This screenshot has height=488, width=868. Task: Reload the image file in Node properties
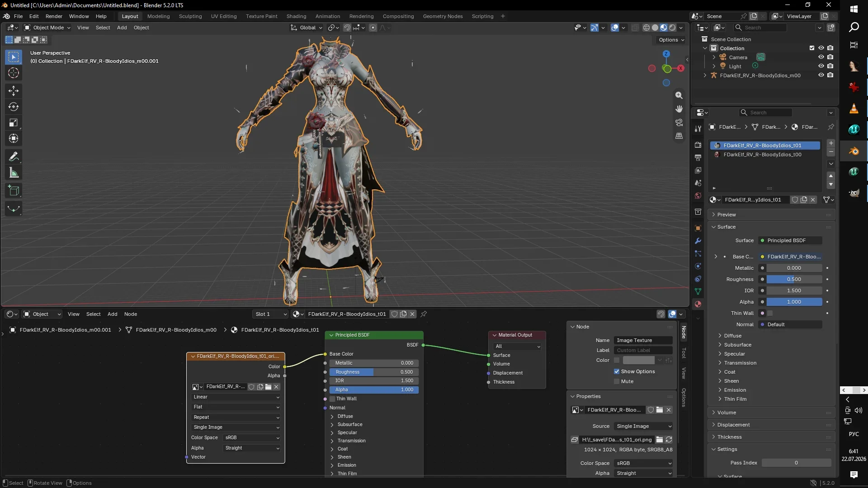(x=669, y=440)
